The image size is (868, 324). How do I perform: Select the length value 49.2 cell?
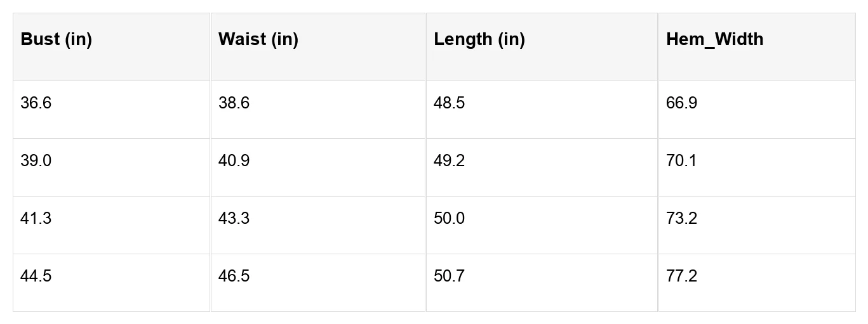pyautogui.click(x=542, y=167)
